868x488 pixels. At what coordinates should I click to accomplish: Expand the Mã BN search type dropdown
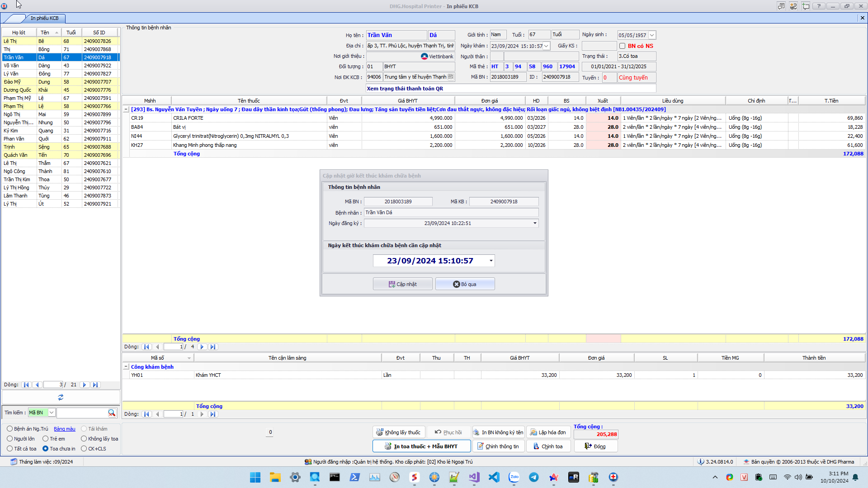point(52,413)
